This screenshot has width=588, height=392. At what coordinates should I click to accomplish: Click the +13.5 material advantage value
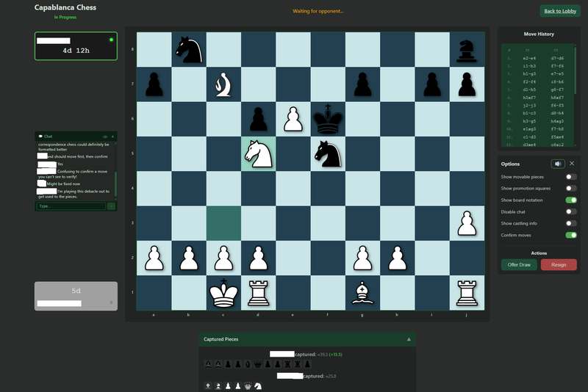[336, 354]
